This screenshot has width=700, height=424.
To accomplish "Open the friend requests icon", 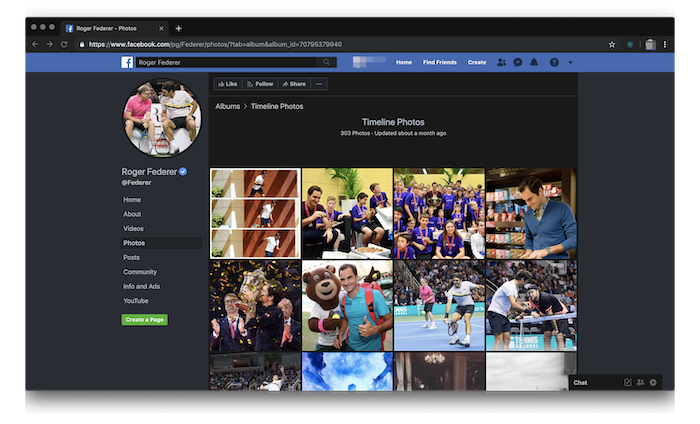I will click(x=501, y=62).
